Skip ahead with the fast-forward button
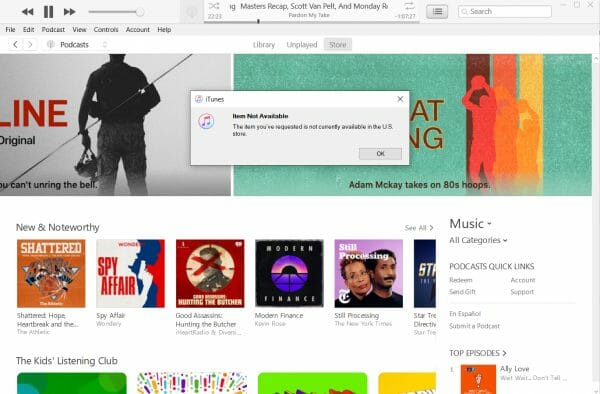 click(x=69, y=12)
